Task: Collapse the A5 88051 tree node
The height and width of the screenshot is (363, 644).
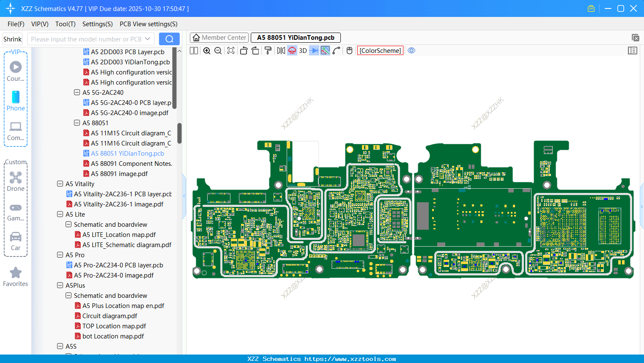Action: point(77,123)
